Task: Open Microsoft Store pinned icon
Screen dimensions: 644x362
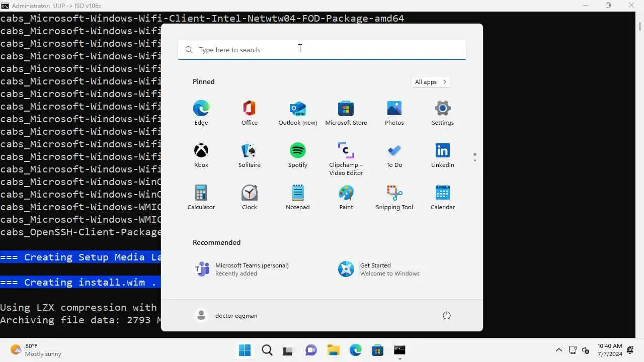Action: tap(346, 113)
